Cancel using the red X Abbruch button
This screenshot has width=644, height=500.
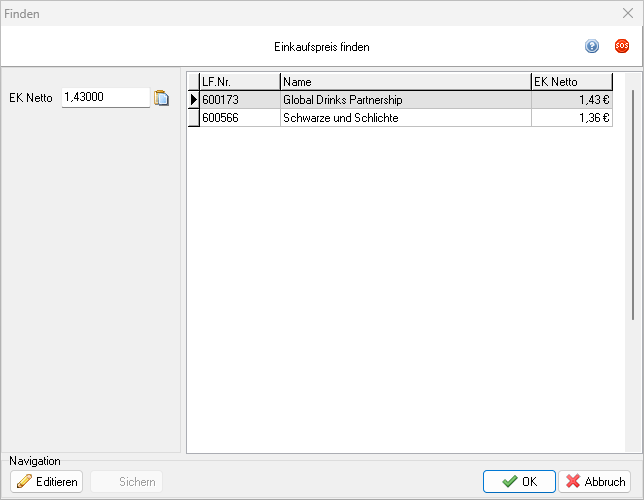point(594,482)
